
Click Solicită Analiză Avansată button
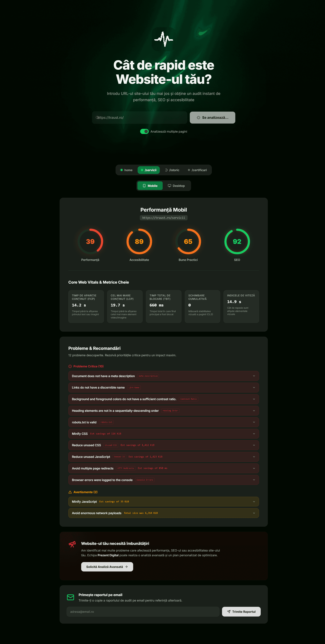tap(107, 567)
